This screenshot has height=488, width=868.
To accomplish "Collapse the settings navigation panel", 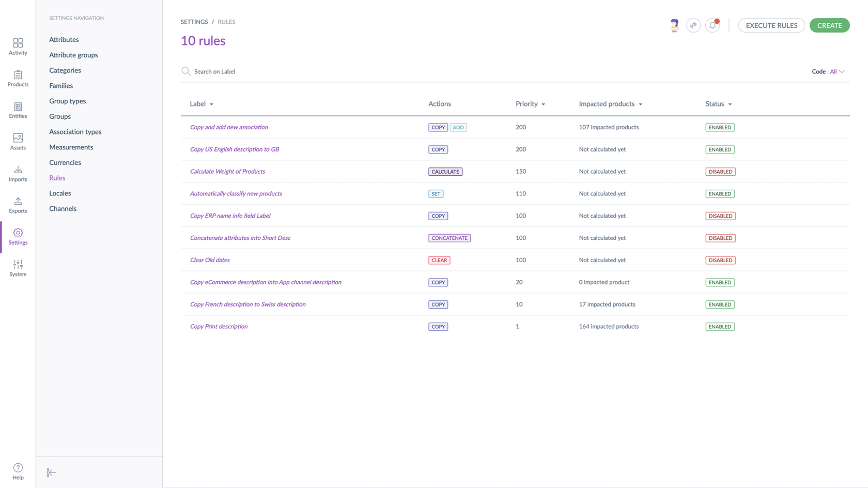I will coord(51,472).
